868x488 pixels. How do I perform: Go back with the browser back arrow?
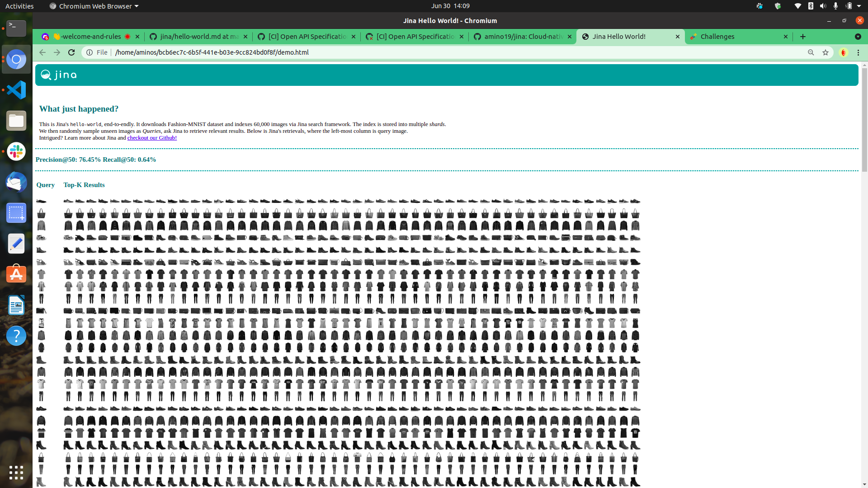tap(42, 52)
